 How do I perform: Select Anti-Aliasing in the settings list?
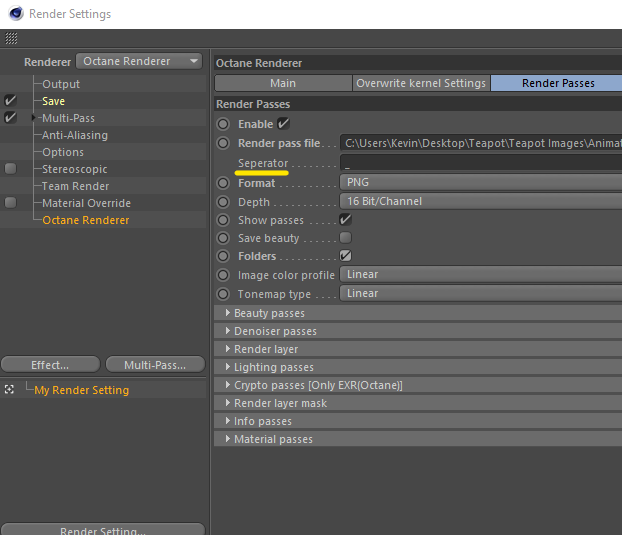75,135
